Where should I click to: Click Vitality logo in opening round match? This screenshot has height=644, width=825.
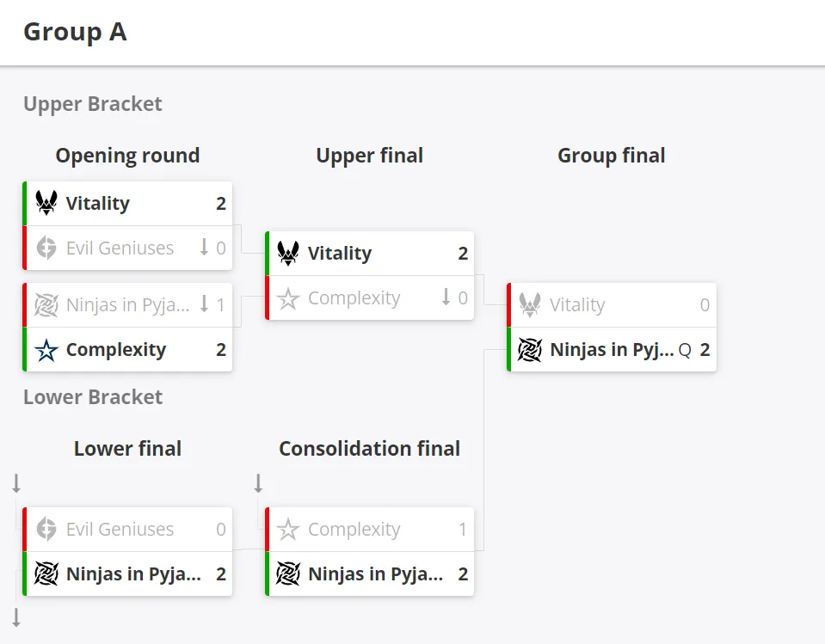click(x=46, y=203)
